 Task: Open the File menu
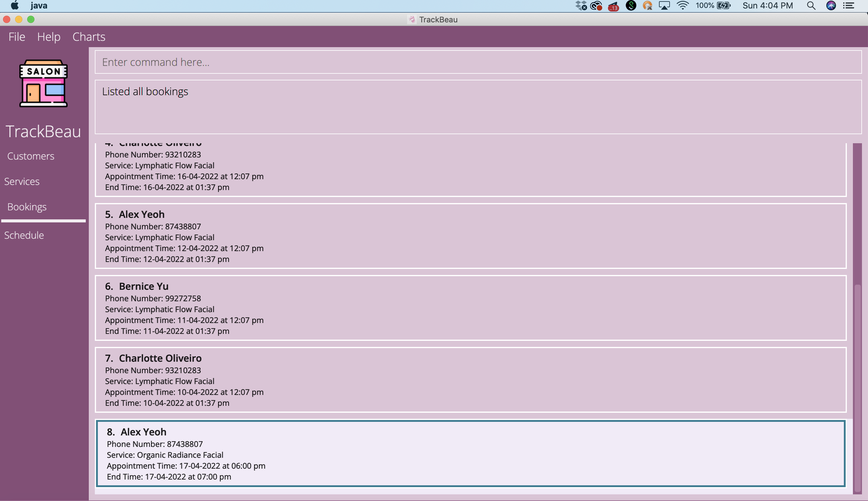tap(17, 37)
